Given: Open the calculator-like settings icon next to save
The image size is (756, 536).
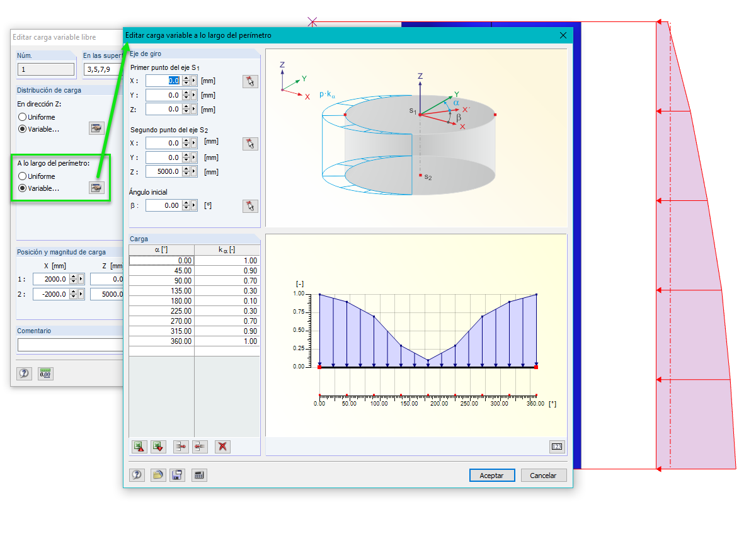Looking at the screenshot, I should pyautogui.click(x=199, y=476).
